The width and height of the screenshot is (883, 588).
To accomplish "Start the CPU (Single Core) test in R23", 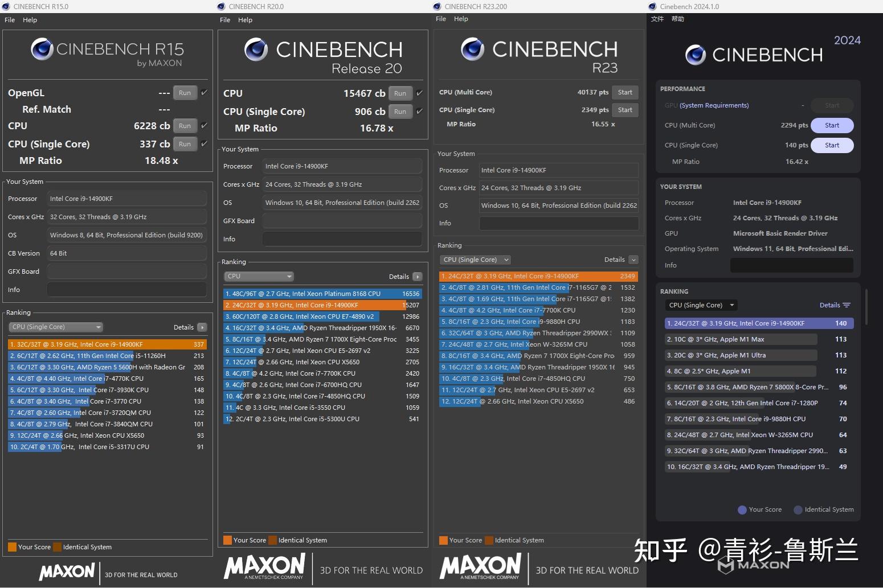I will 625,110.
